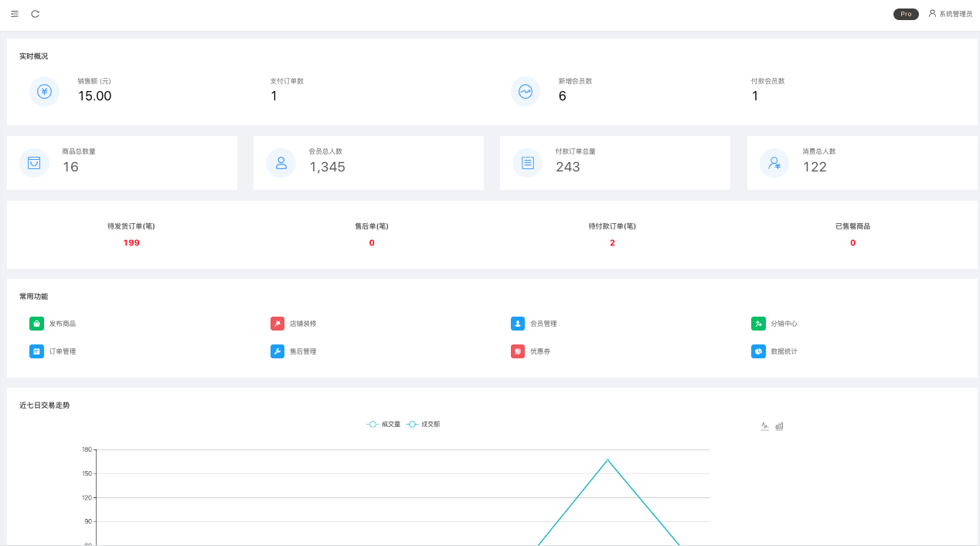980x546 pixels.
Task: Open the 优惠券 shortcut icon
Action: (x=518, y=351)
